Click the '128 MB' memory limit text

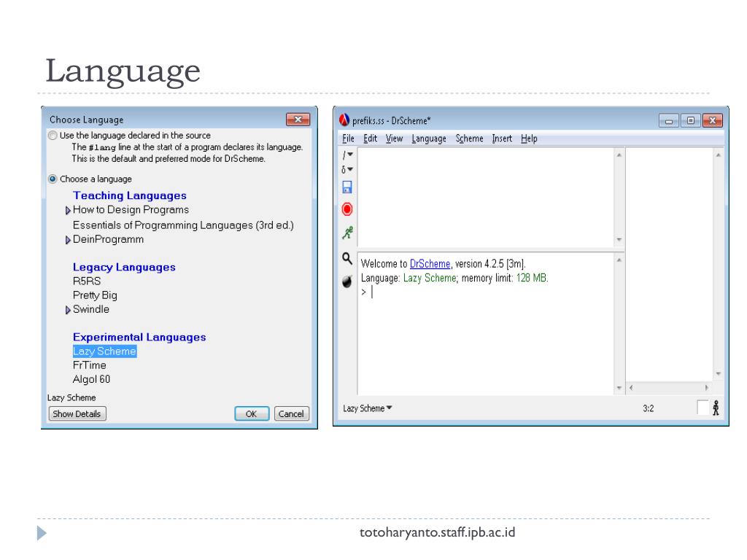[x=532, y=278]
